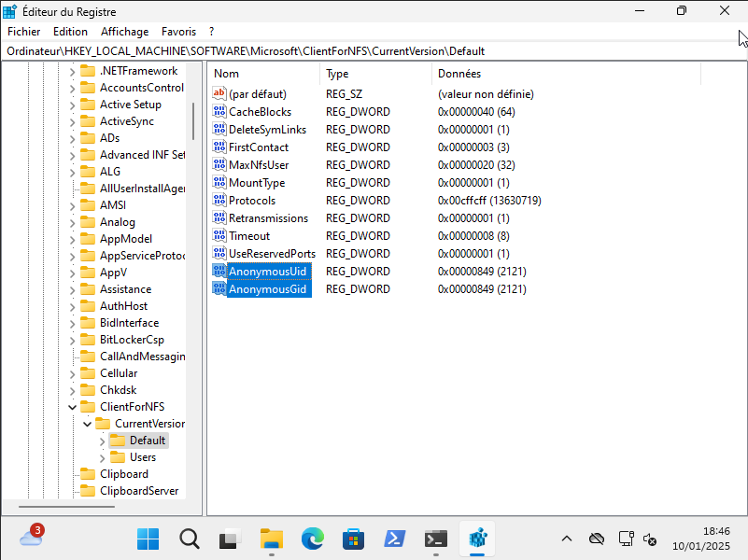Click the registry path address bar
Viewport: 748px width, 560px height.
pyautogui.click(x=374, y=51)
